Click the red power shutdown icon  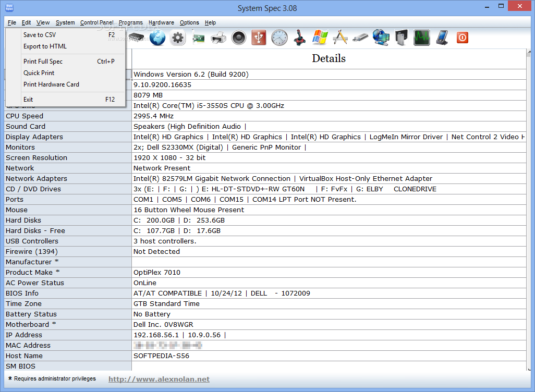tap(463, 38)
